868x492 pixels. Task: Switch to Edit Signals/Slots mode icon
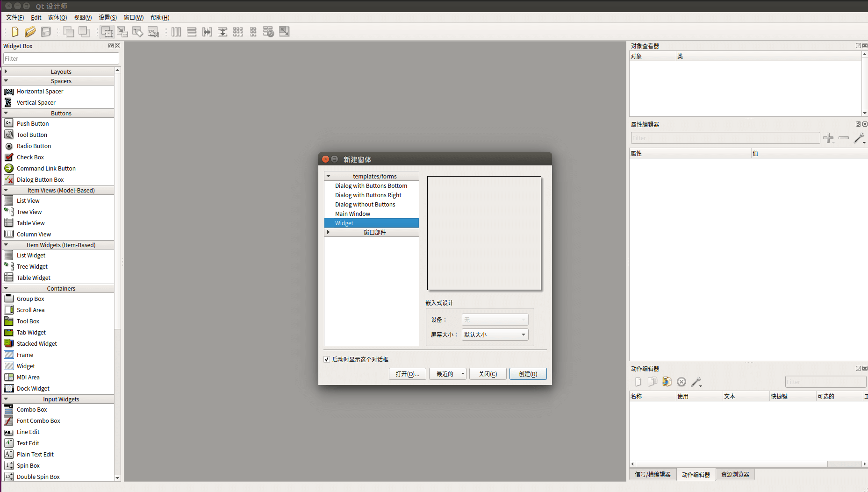(x=122, y=32)
